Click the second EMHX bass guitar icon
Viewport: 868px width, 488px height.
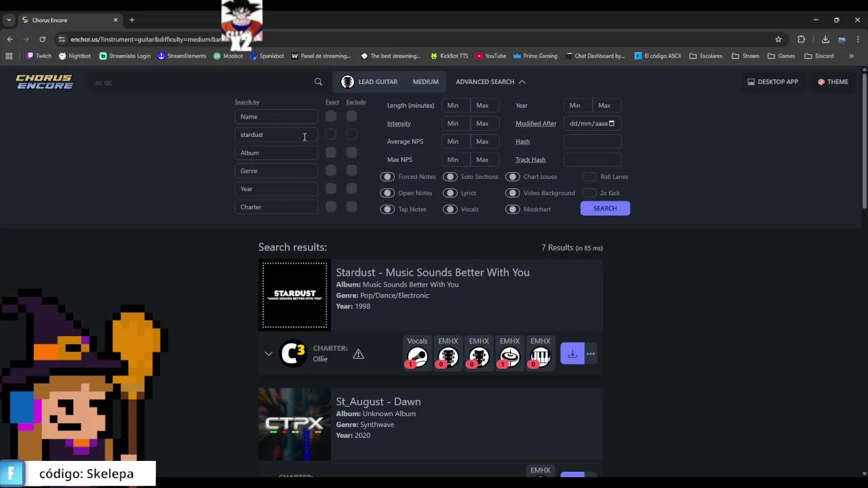coord(479,357)
